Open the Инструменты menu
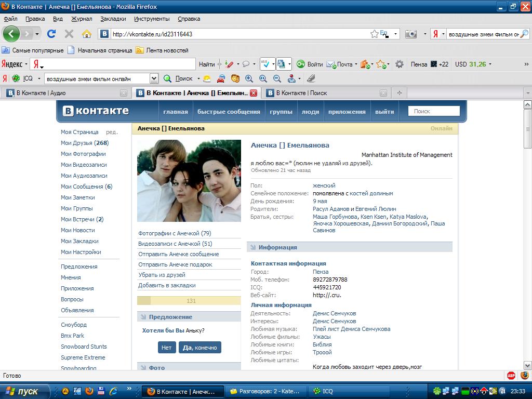 (x=152, y=19)
